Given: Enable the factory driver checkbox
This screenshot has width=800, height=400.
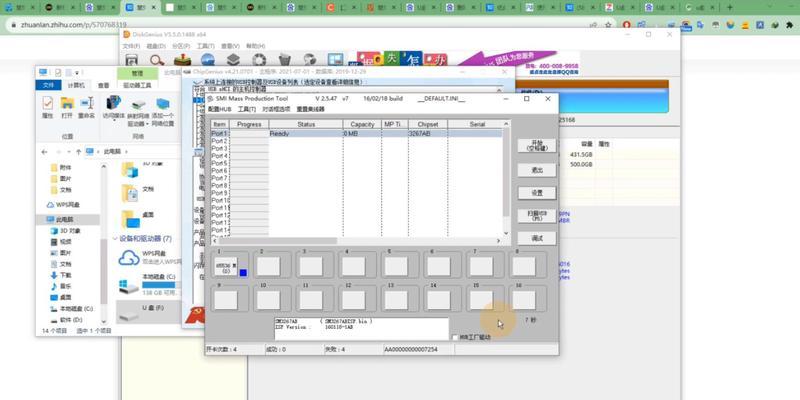Looking at the screenshot, I should click(454, 337).
